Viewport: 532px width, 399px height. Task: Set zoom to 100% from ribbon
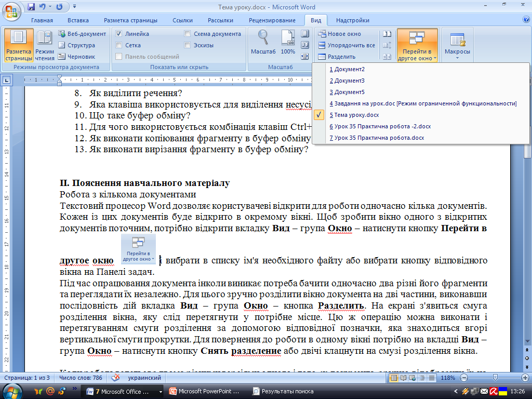point(288,42)
